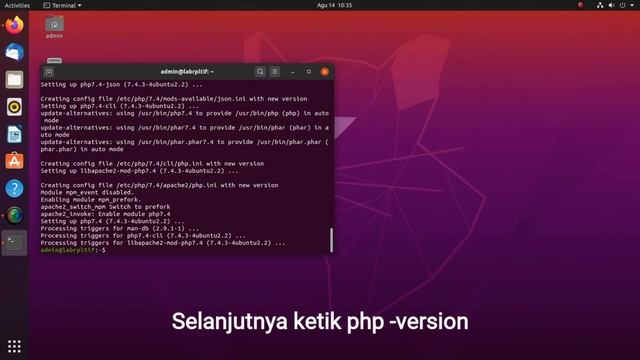640x360 pixels.
Task: Select the Terminal icon in the dock
Action: click(x=14, y=243)
